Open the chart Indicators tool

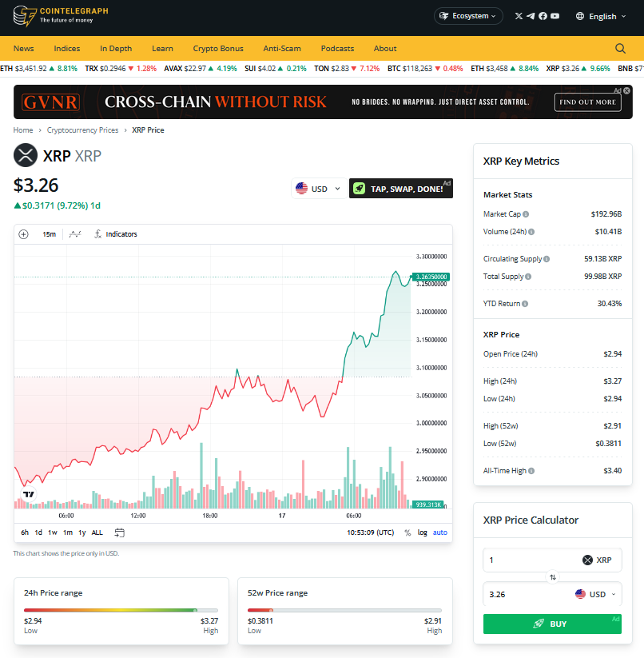click(x=116, y=234)
